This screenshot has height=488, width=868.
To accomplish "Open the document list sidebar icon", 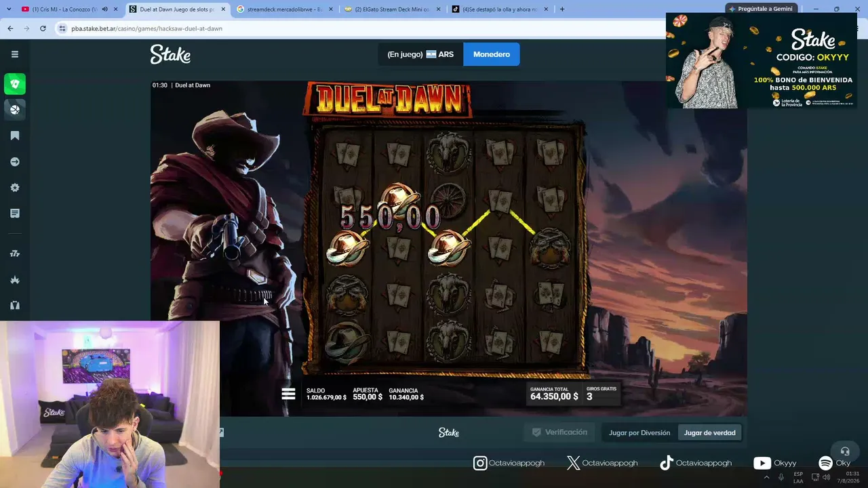I will click(x=15, y=213).
